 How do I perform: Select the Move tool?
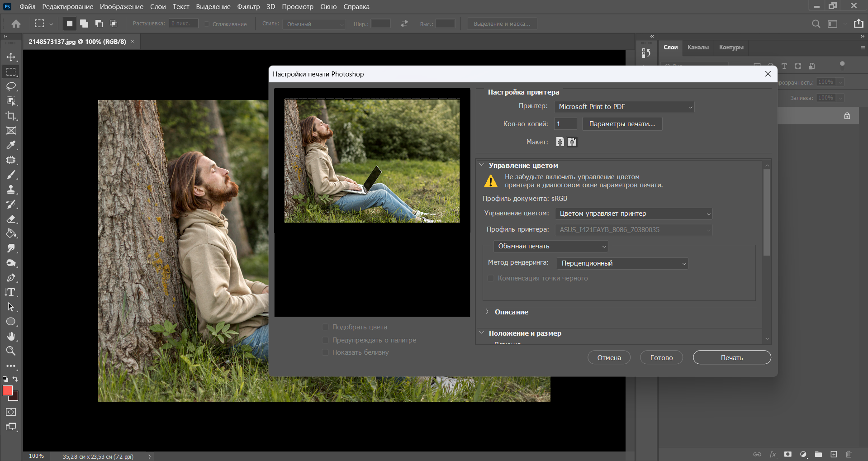pos(11,57)
